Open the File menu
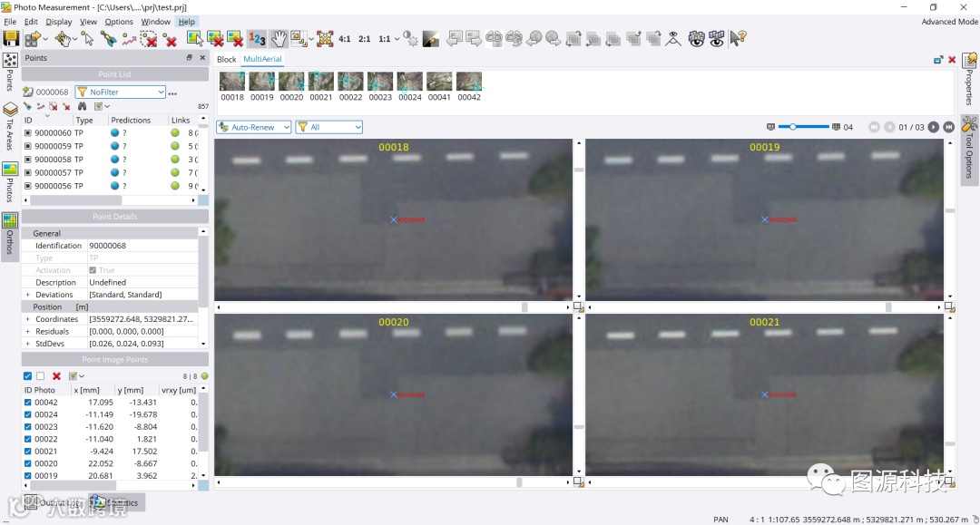Image resolution: width=980 pixels, height=525 pixels. (10, 21)
